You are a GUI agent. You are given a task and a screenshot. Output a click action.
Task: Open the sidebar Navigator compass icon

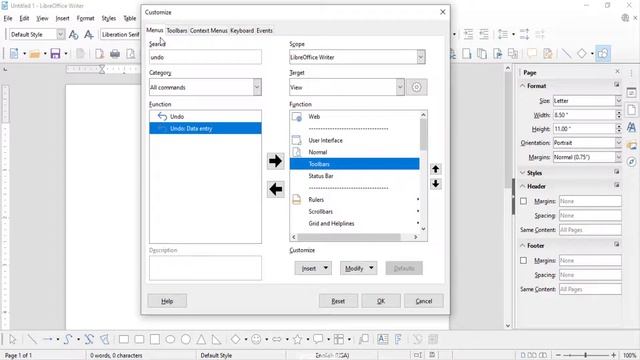631,162
